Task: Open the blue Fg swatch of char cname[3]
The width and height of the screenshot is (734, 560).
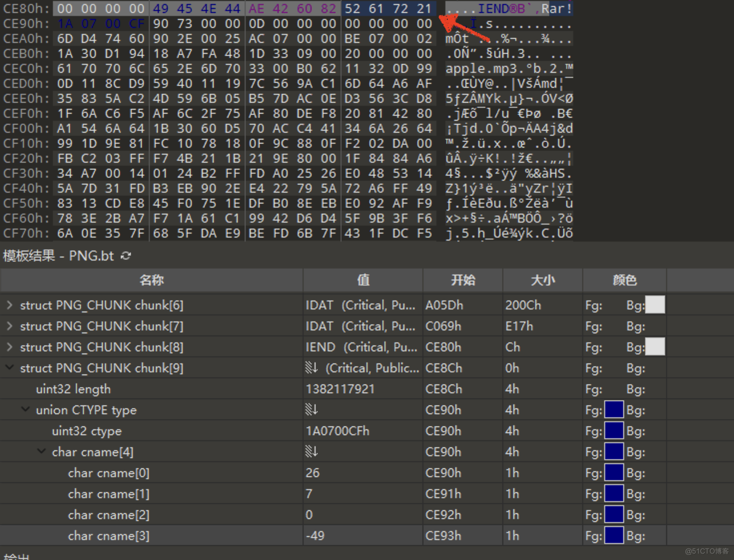Action: (x=614, y=536)
